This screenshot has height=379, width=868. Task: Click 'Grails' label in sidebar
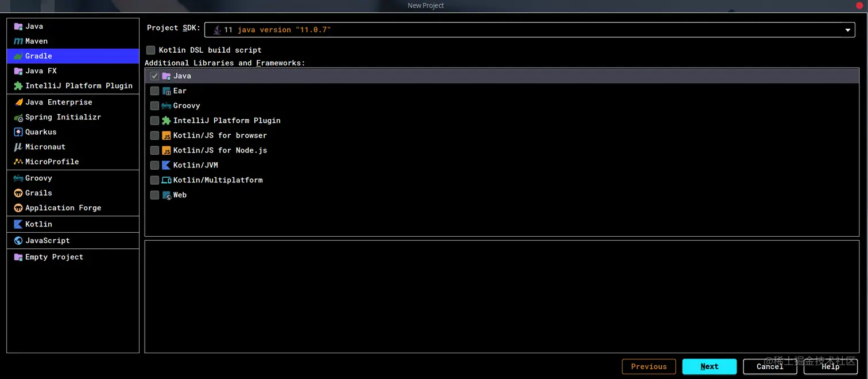[38, 193]
